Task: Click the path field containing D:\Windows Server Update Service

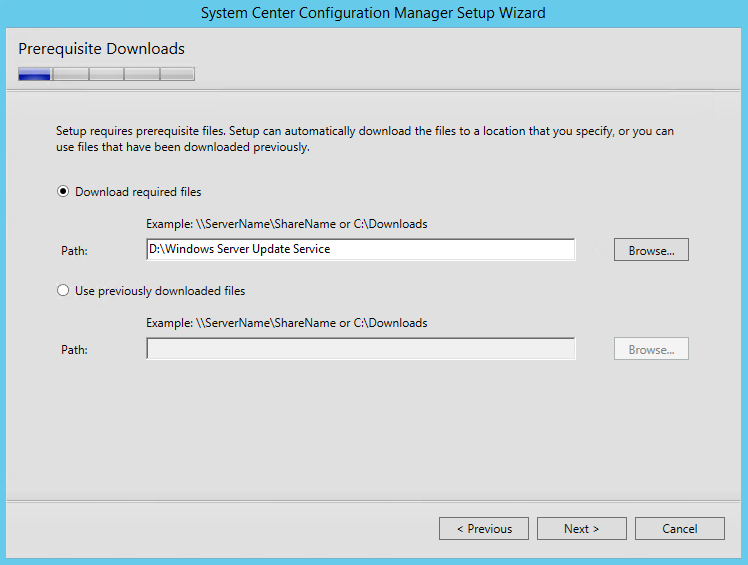Action: coord(361,250)
